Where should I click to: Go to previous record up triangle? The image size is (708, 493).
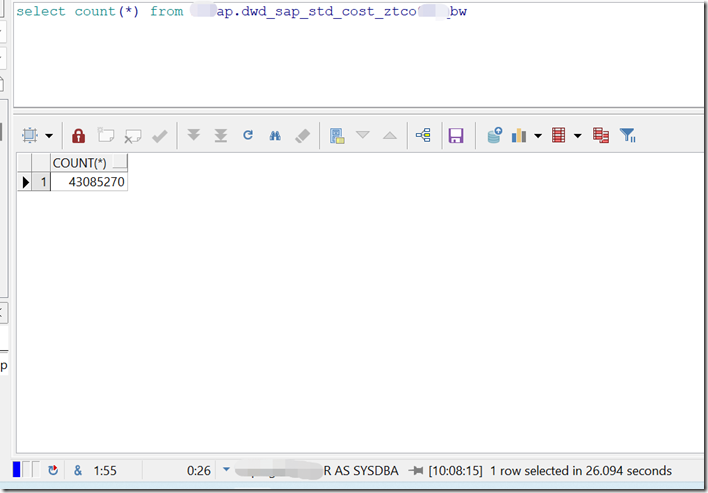tap(390, 135)
